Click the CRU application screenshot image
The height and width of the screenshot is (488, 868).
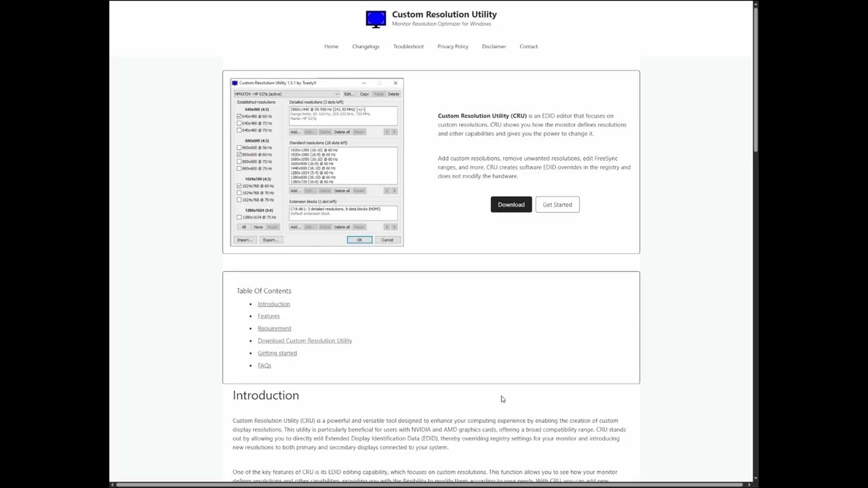(317, 162)
